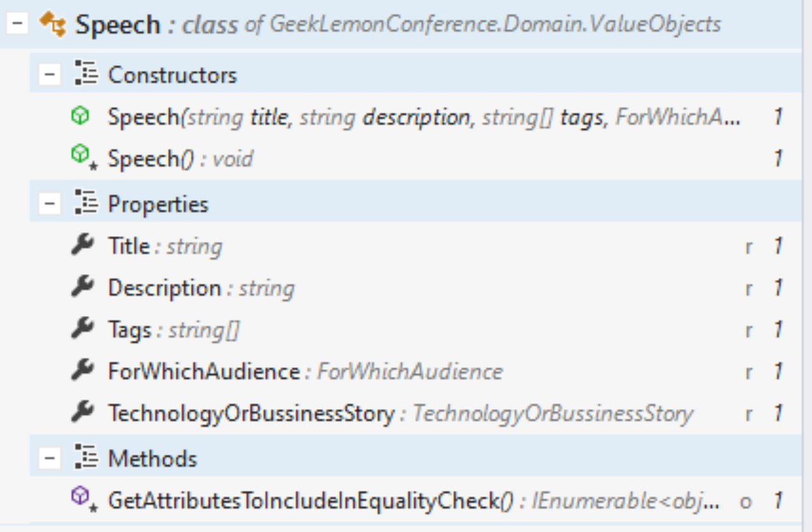Select the TechnologyOrBussinessStory property row

click(415, 414)
